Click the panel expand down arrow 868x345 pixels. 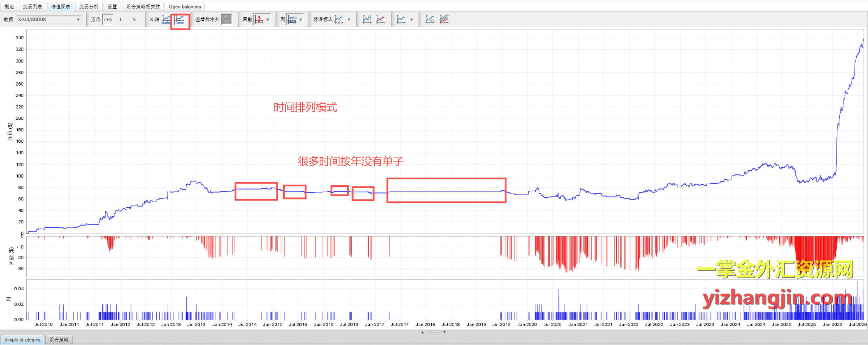(x=444, y=332)
